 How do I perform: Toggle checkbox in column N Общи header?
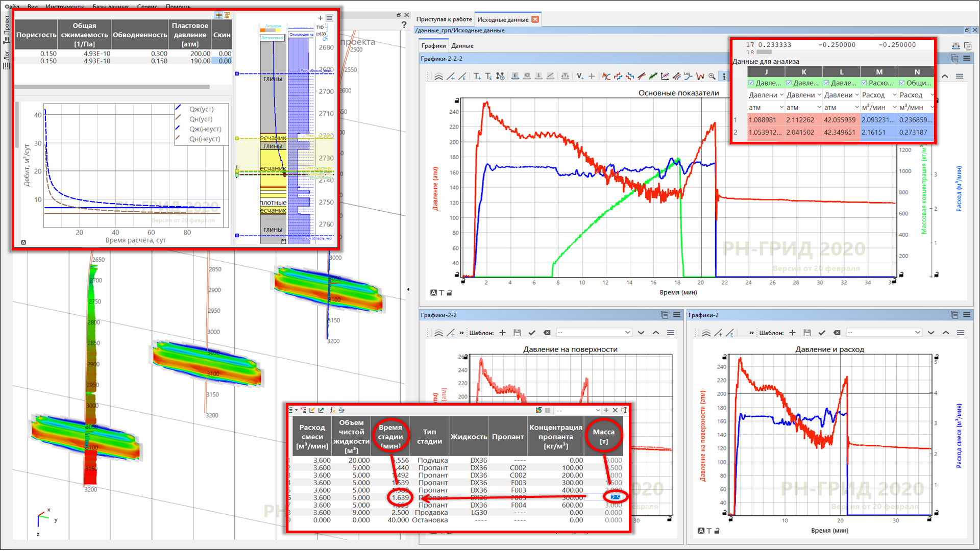click(902, 83)
